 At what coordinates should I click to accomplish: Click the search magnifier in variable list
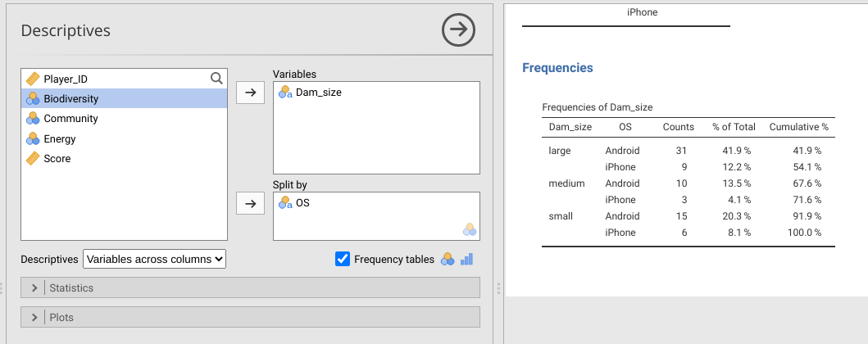pos(216,79)
